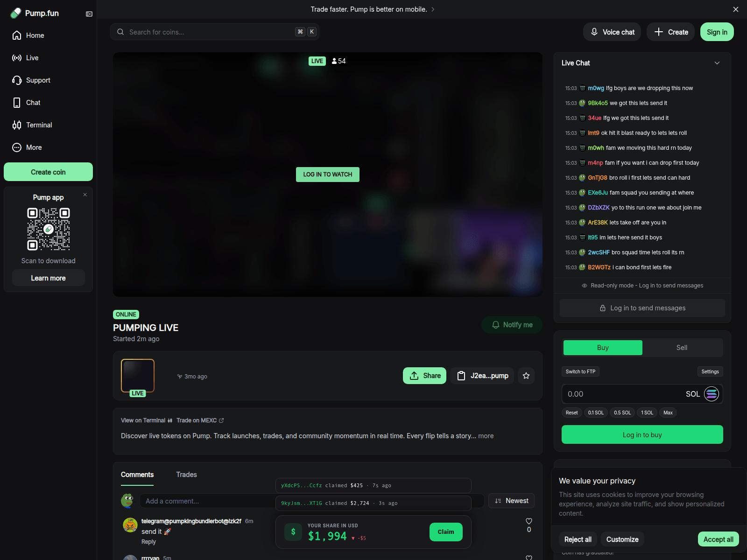Switch to the Trades tab

pos(186,475)
